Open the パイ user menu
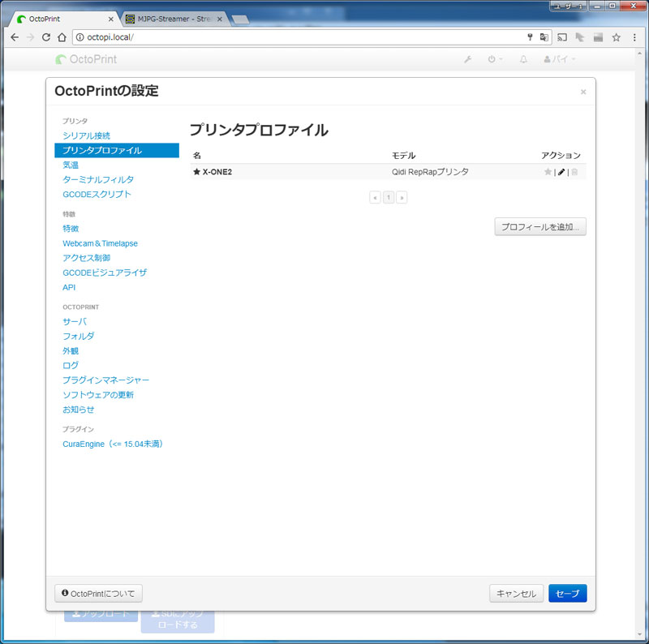This screenshot has height=644, width=649. click(x=560, y=59)
